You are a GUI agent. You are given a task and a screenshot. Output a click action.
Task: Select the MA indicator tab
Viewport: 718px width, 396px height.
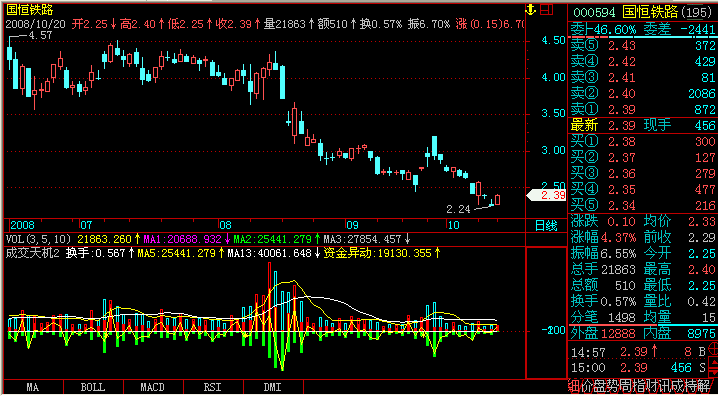[x=33, y=387]
